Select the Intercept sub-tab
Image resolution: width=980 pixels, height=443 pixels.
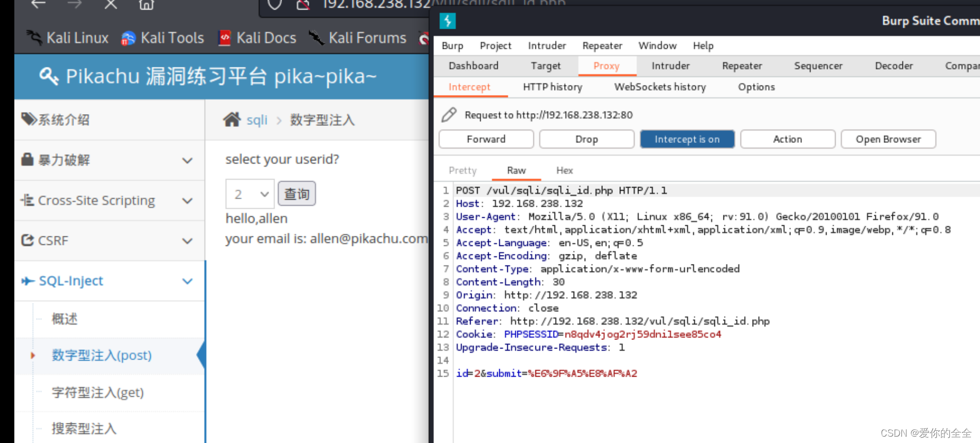[470, 87]
